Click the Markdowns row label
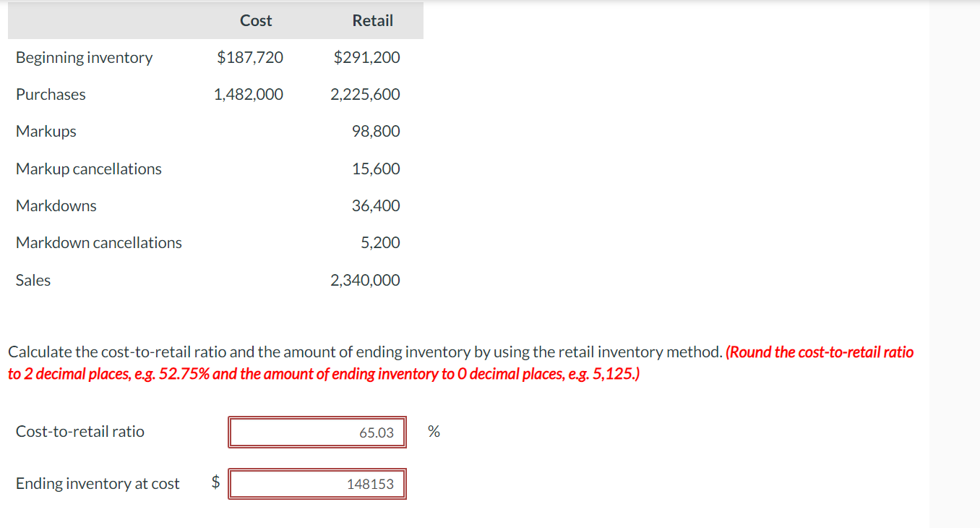The width and height of the screenshot is (980, 528). pos(56,205)
